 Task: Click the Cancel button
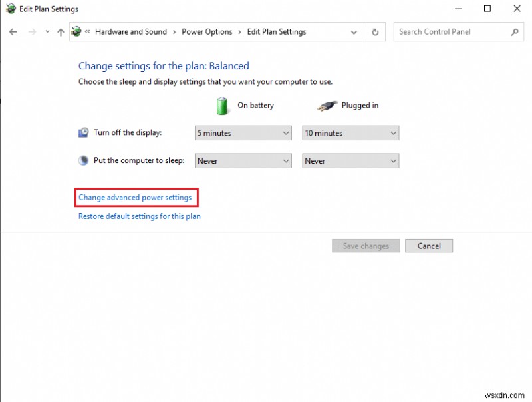coord(428,246)
